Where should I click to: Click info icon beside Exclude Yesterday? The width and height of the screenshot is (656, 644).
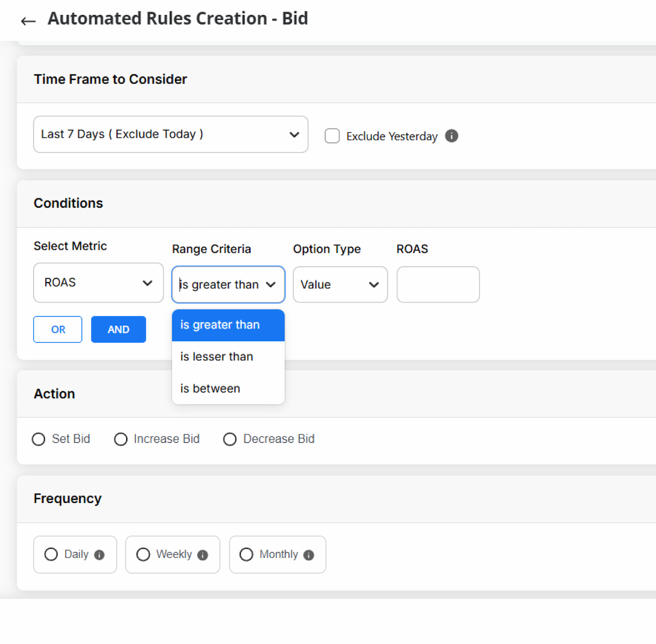(x=452, y=136)
